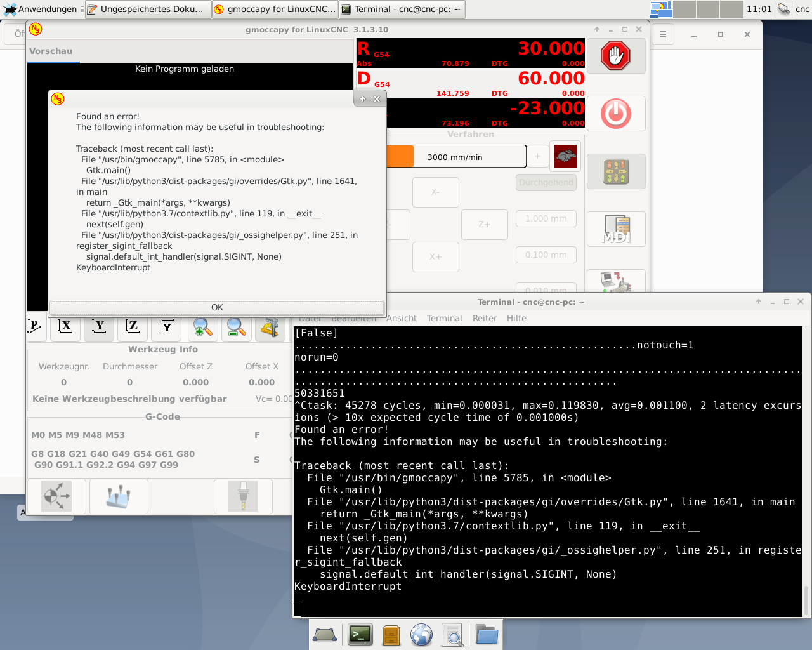812x650 pixels.
Task: Toggle rapid jog rabbit icon
Action: 565,156
